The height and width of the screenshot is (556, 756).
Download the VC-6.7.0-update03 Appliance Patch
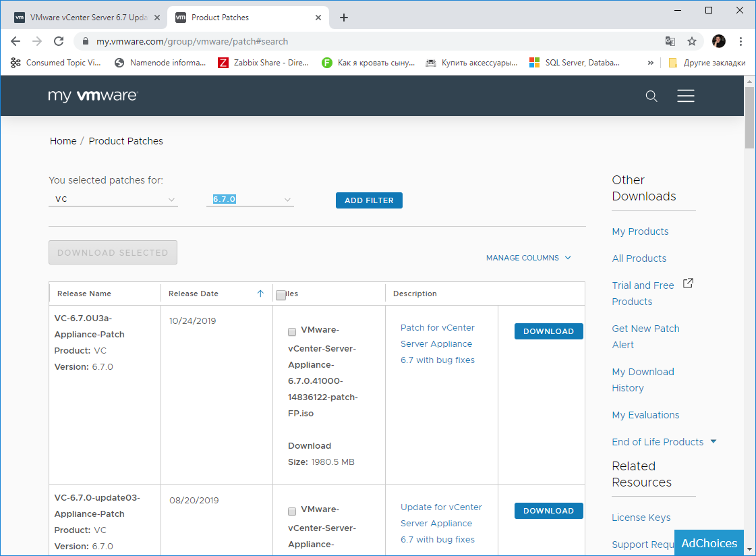[549, 511]
